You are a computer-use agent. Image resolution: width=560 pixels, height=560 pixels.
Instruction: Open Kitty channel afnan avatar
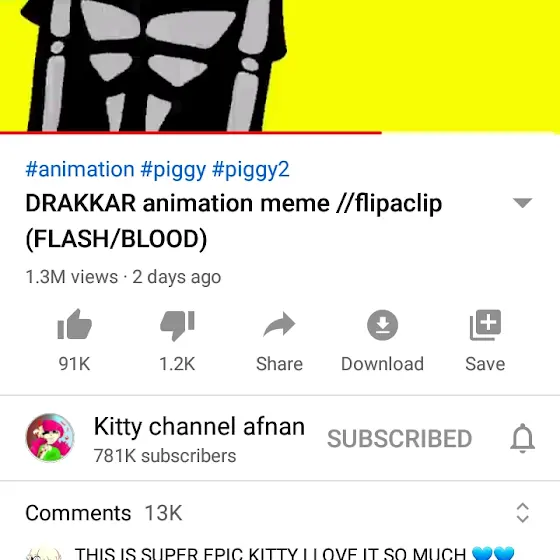50,438
